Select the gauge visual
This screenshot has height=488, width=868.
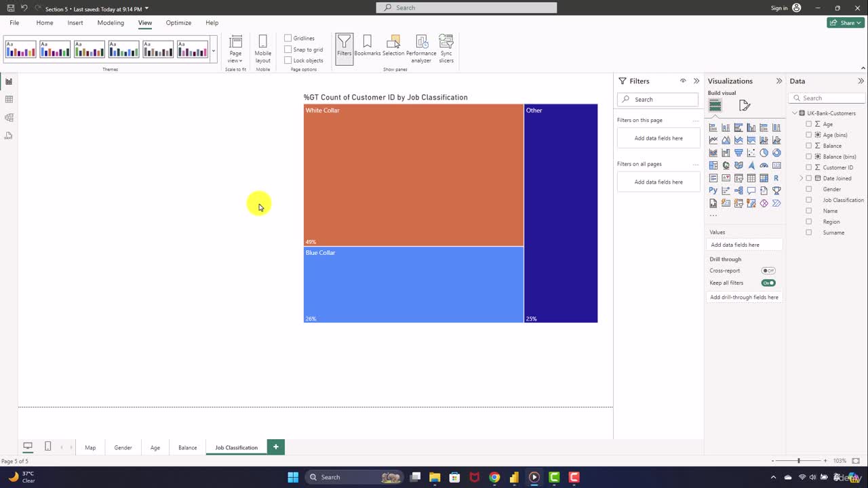point(764,165)
